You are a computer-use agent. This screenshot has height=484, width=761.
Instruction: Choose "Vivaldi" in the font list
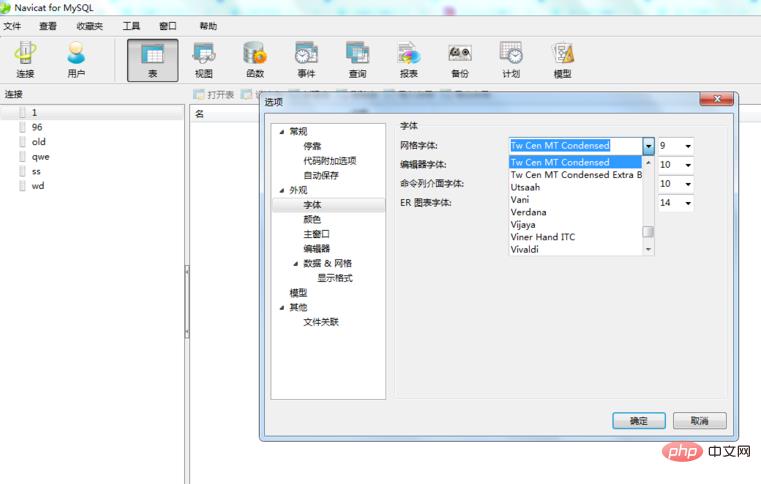[x=576, y=250]
